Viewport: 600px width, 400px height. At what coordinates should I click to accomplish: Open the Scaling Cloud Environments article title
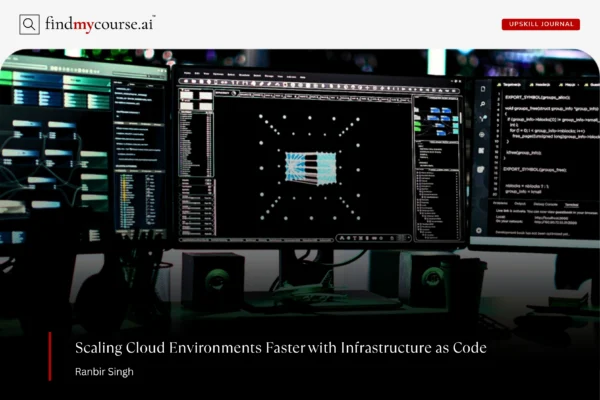click(280, 348)
